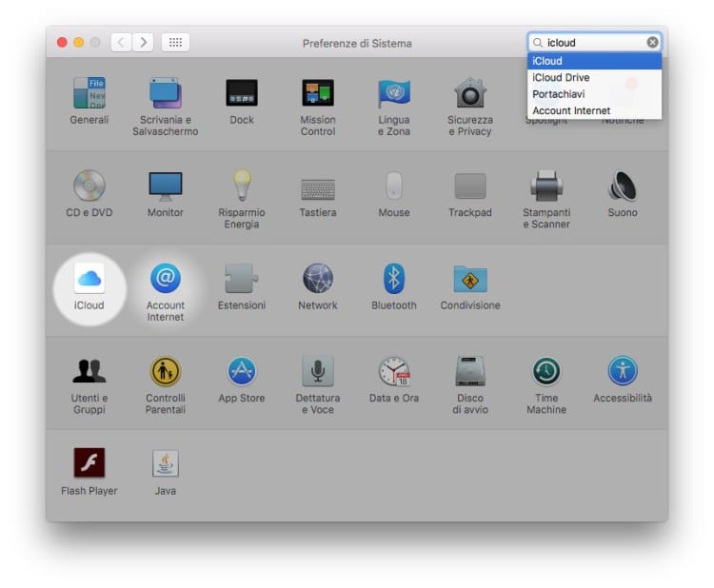
Task: Go forward with the right arrow button
Action: pyautogui.click(x=143, y=42)
